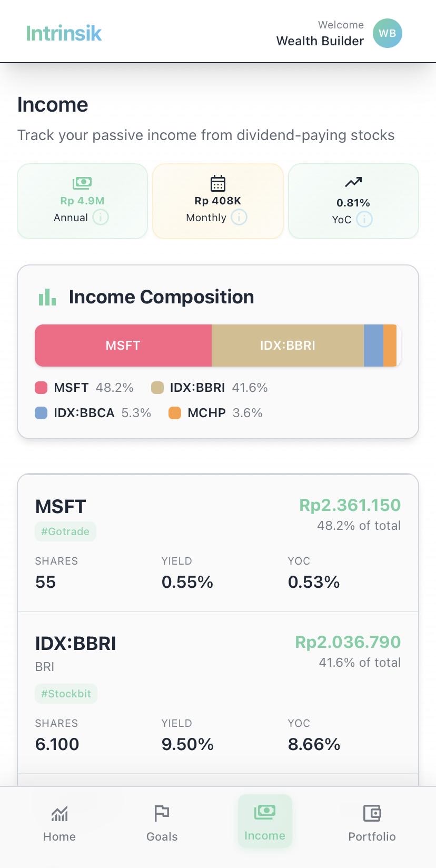Screen dimensions: 436x868
Task: Tap the YoC info icon
Action: 364,219
